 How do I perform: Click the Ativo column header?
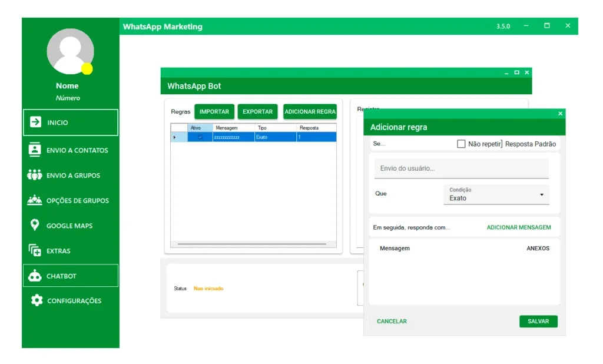[200, 128]
